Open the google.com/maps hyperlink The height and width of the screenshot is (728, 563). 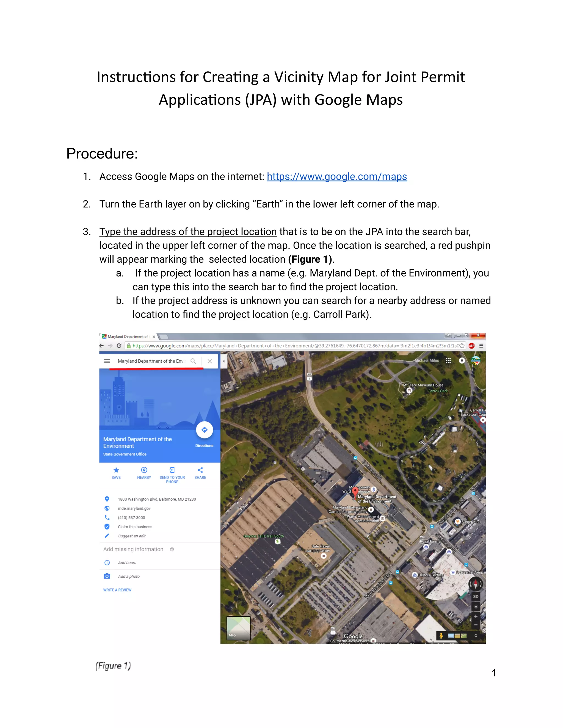point(336,177)
